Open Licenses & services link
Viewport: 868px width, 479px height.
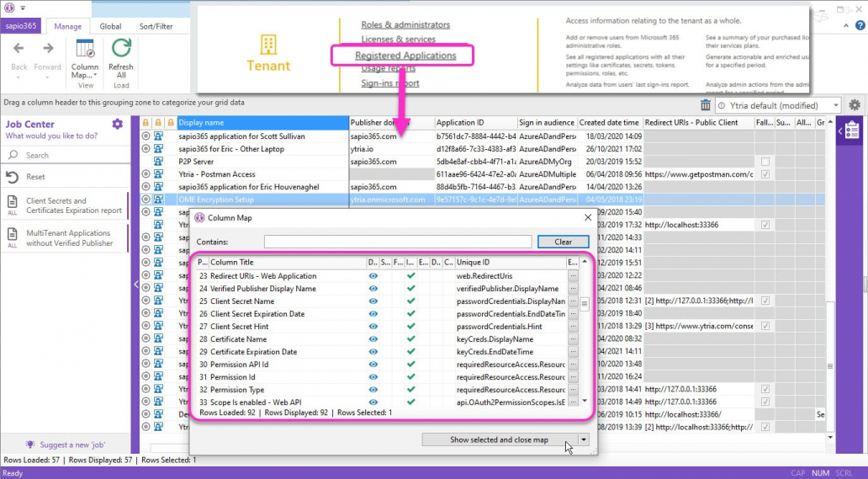tap(398, 40)
